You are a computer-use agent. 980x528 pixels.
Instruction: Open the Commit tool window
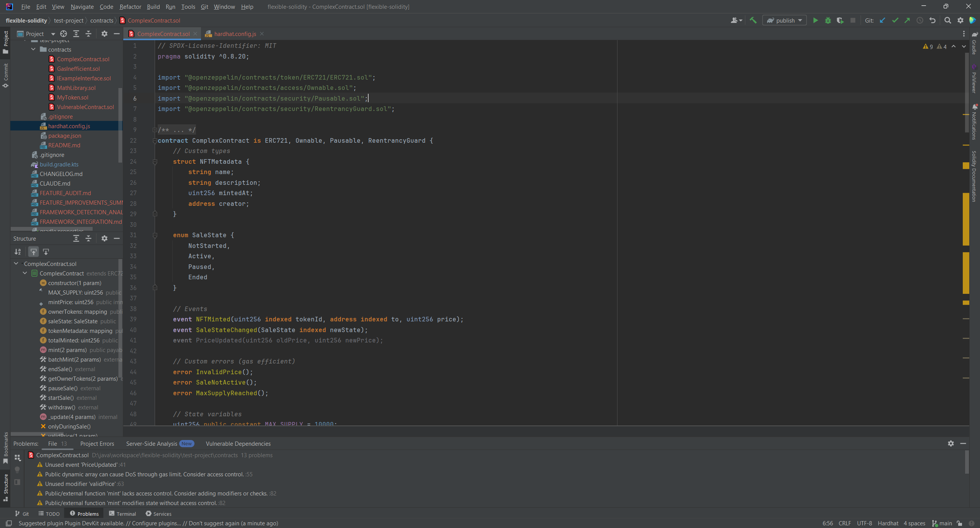pos(6,75)
